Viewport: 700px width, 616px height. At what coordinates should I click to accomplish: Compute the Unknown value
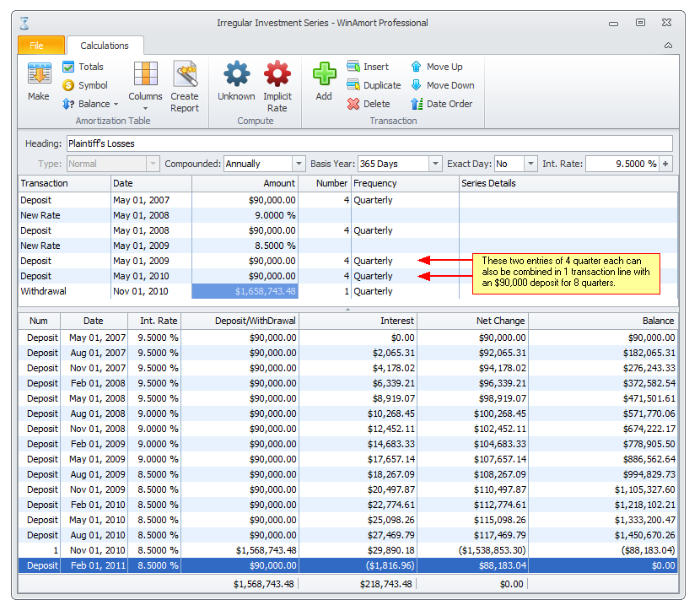[x=236, y=81]
